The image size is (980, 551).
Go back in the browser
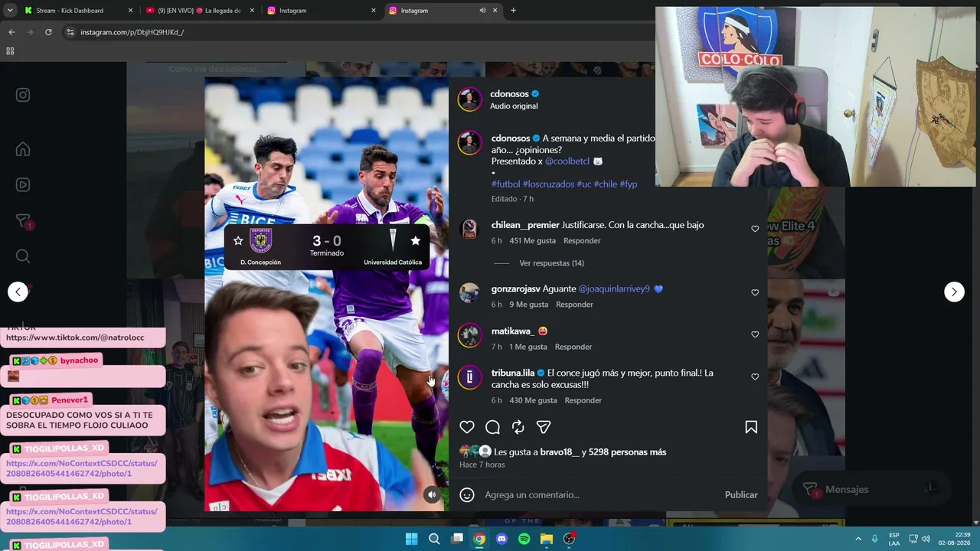coord(11,32)
